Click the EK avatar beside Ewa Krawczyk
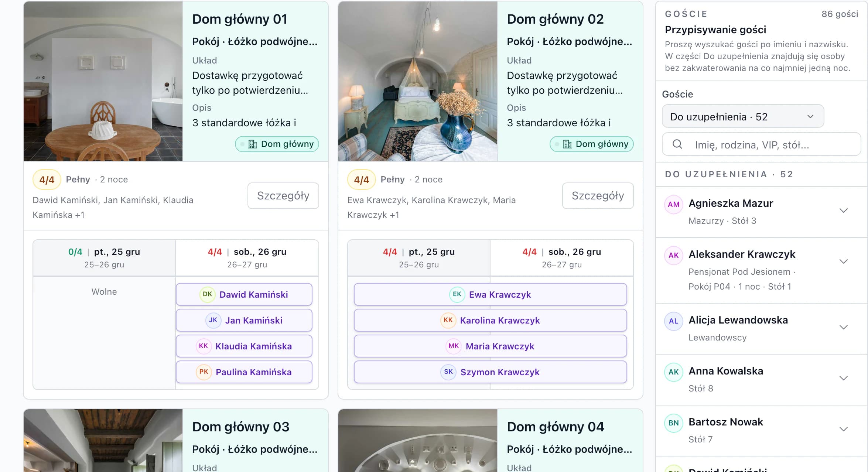The image size is (868, 472). tap(457, 294)
